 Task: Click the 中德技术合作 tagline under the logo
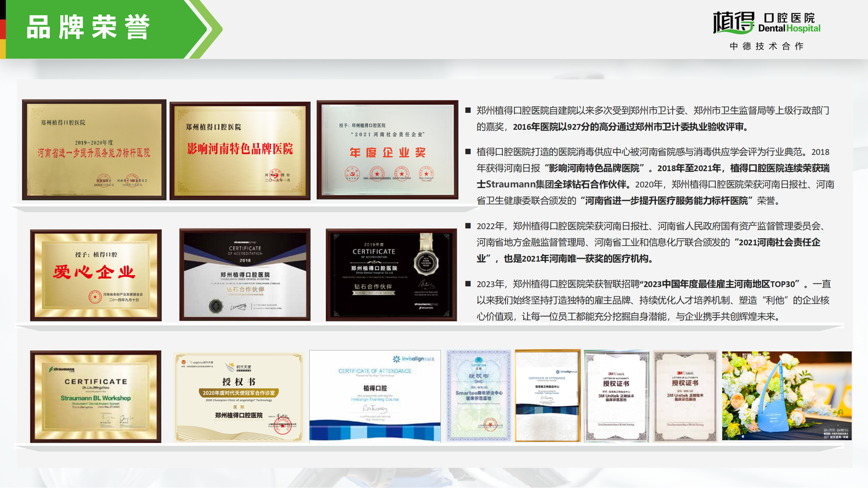coord(767,46)
